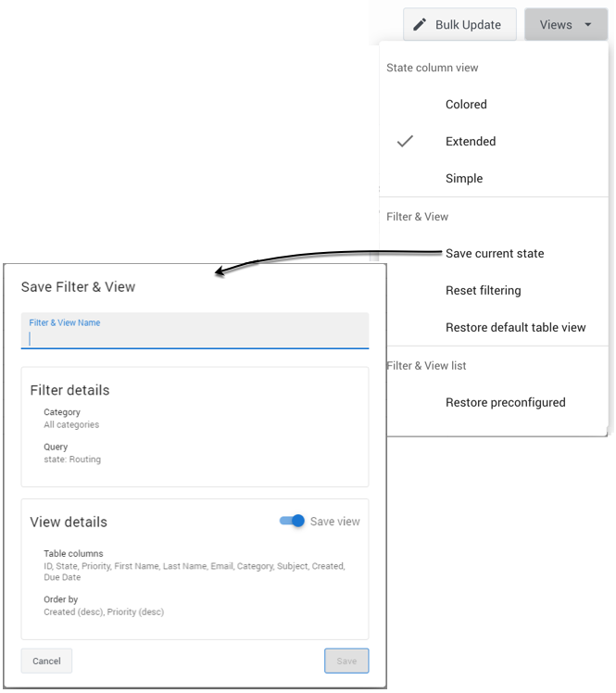
Task: Click the Save button in dialog
Action: pyautogui.click(x=346, y=661)
